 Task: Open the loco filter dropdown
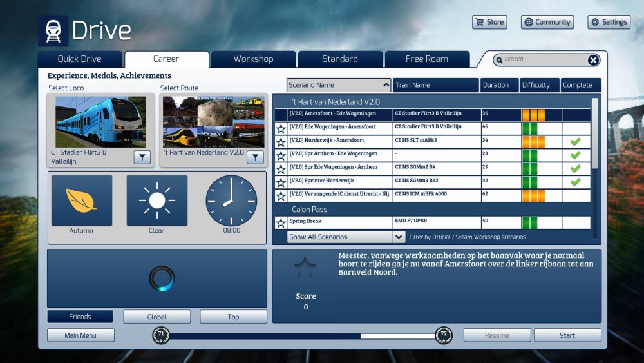pyautogui.click(x=142, y=157)
